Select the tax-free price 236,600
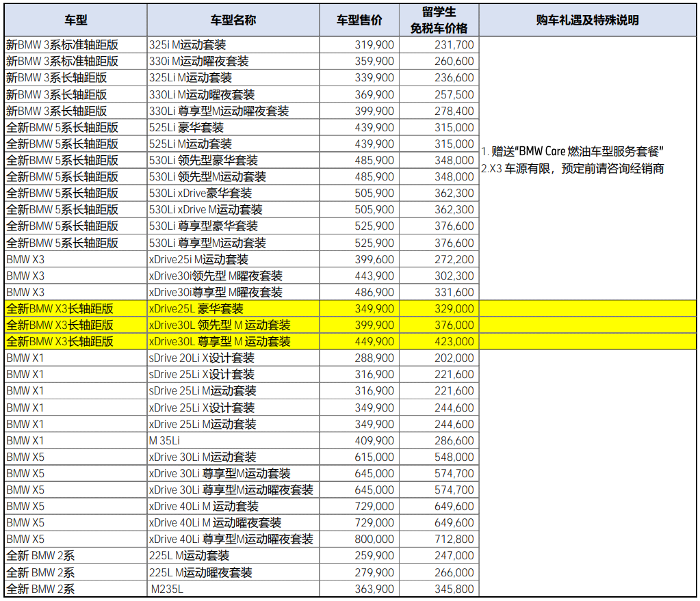 coord(454,78)
